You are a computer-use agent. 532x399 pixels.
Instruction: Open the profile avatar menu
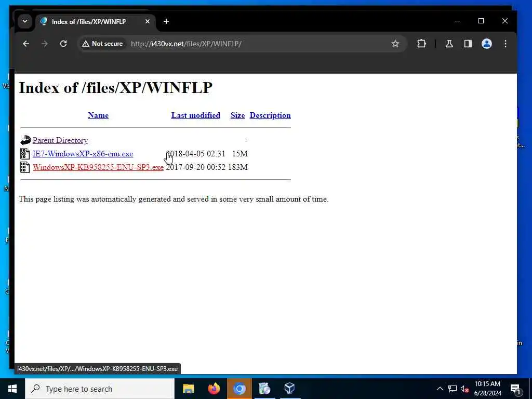(486, 44)
